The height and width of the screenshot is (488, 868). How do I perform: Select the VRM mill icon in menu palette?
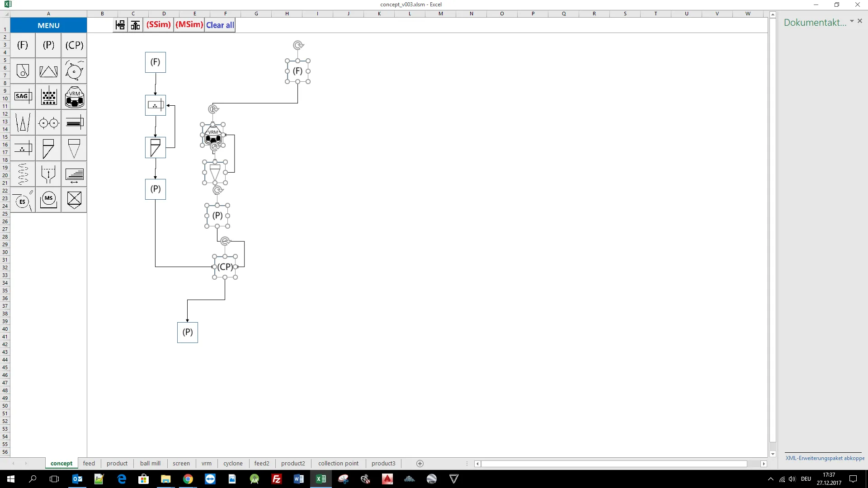tap(75, 97)
